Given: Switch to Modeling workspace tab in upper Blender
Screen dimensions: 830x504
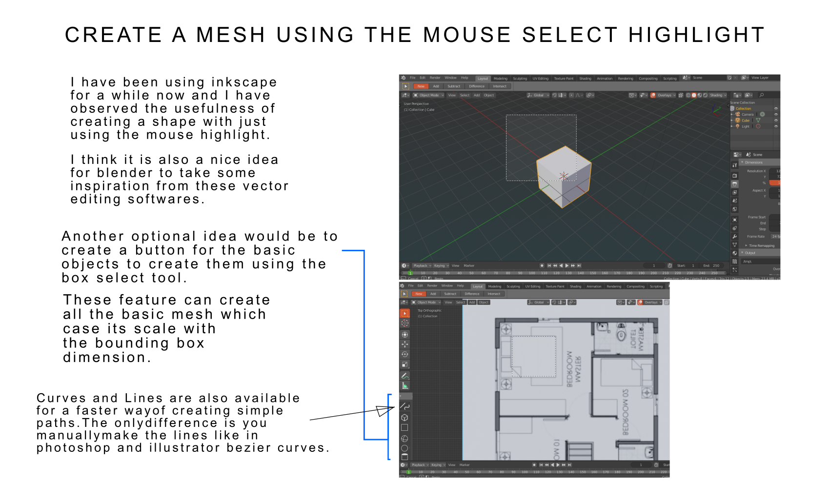Looking at the screenshot, I should [x=500, y=79].
